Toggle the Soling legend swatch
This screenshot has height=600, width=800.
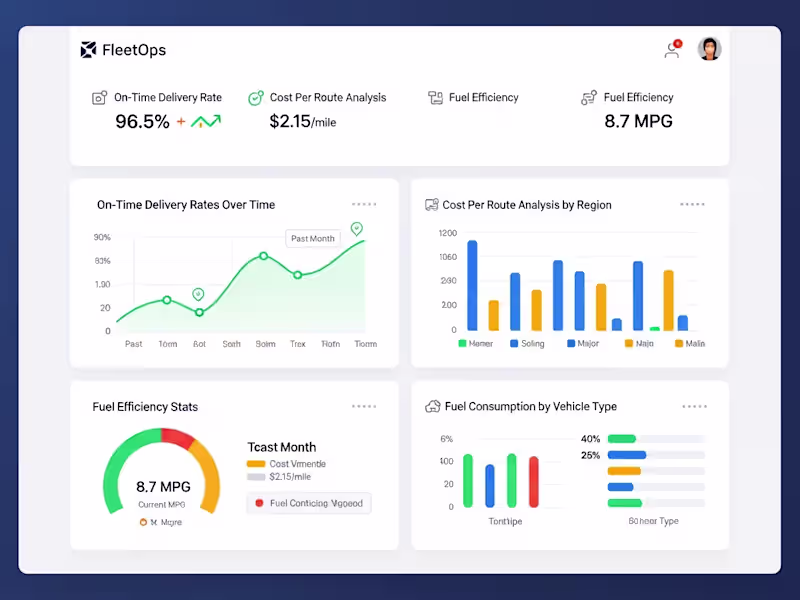[x=514, y=343]
